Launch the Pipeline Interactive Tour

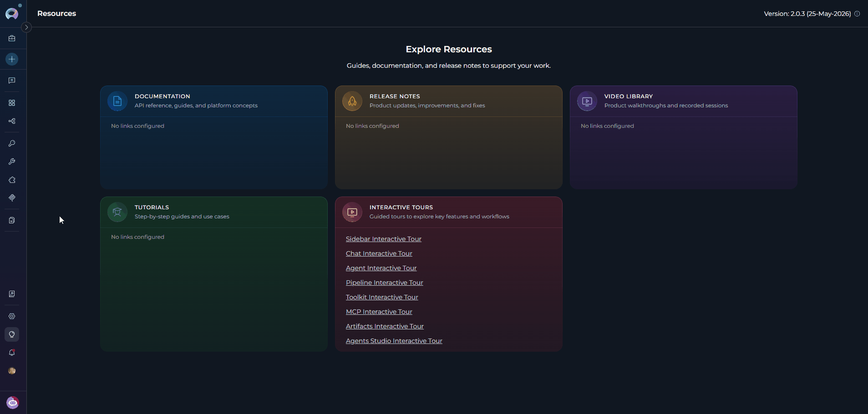coord(385,283)
